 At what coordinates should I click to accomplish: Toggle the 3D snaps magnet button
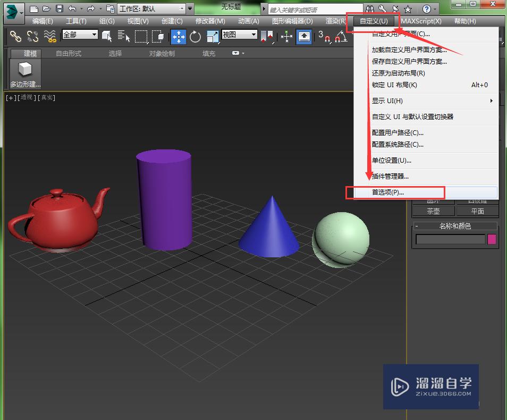[x=324, y=36]
